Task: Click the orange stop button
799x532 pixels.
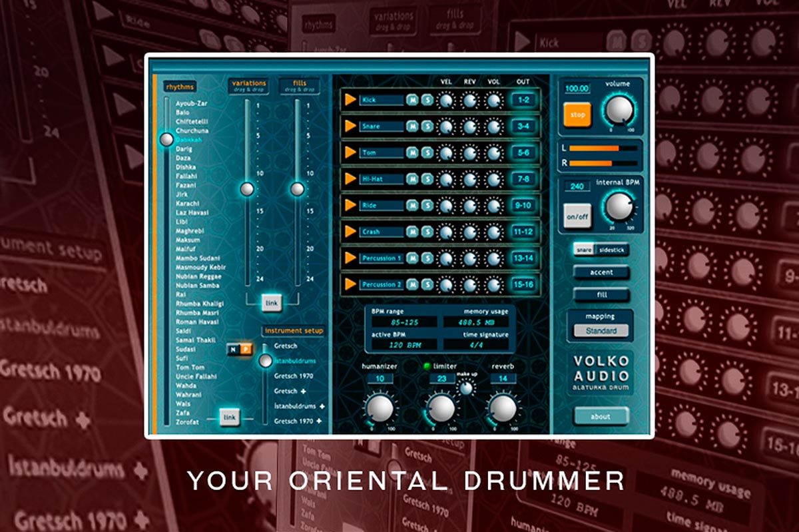Action: coord(577,115)
